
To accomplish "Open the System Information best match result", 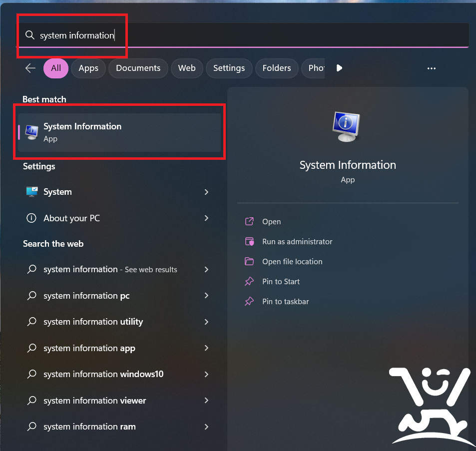I will point(119,132).
